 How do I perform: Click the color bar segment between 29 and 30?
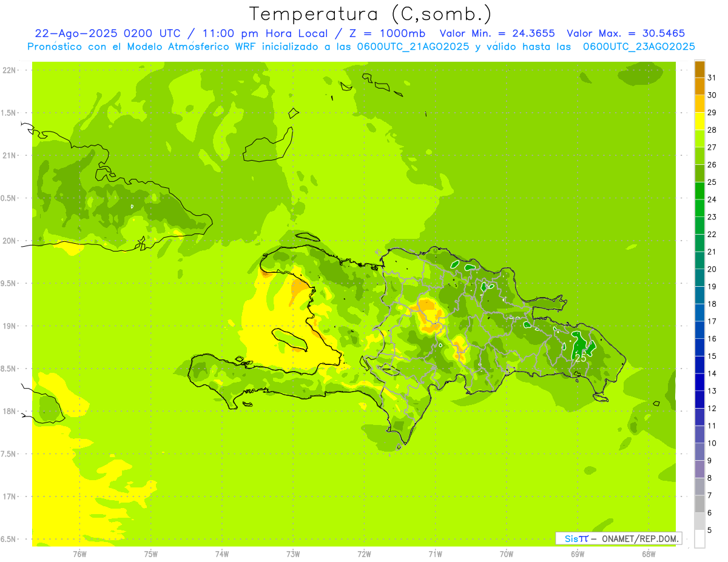[x=699, y=104]
